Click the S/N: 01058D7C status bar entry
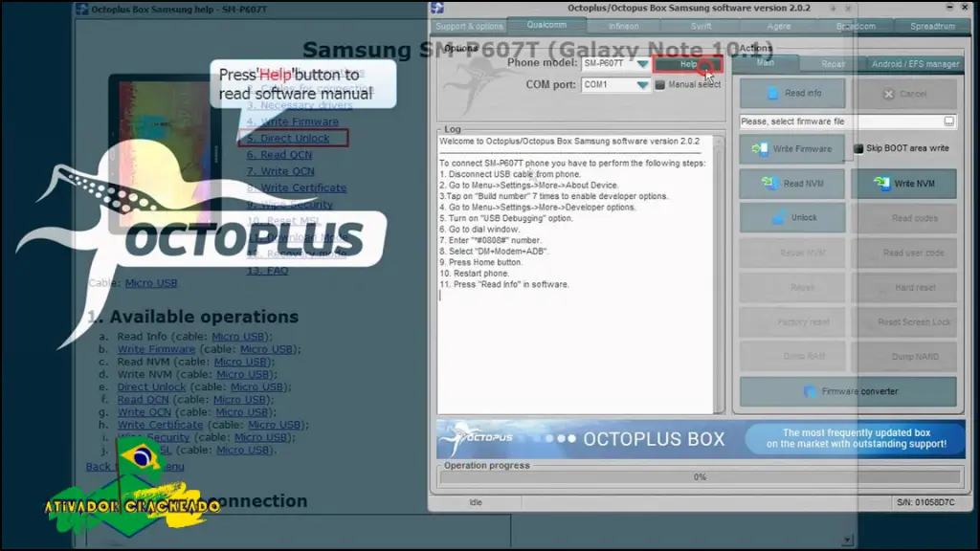This screenshot has width=980, height=551. click(925, 502)
